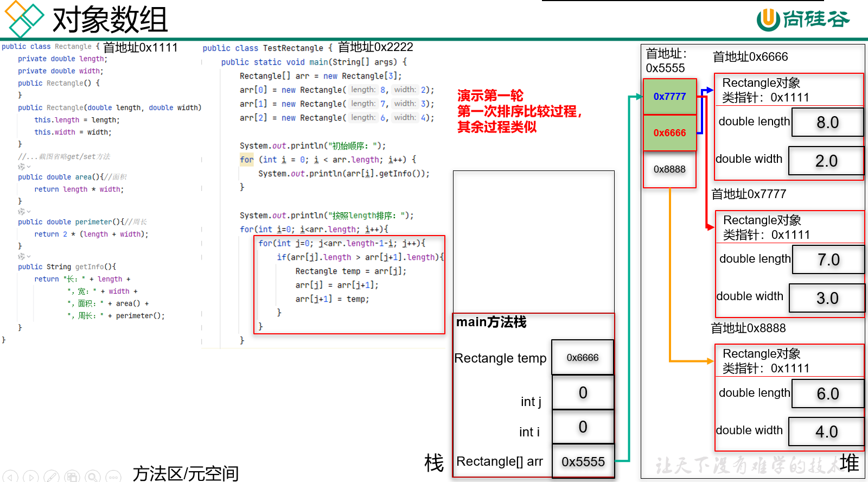Screen dimensions: 868x482
Task: Open the slideshow pen tool
Action: (51, 477)
